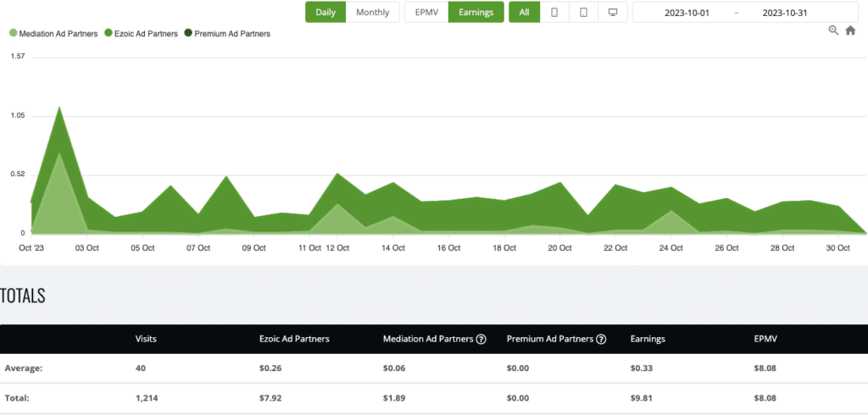Switch to the Monthly view
868x415 pixels.
(x=372, y=13)
